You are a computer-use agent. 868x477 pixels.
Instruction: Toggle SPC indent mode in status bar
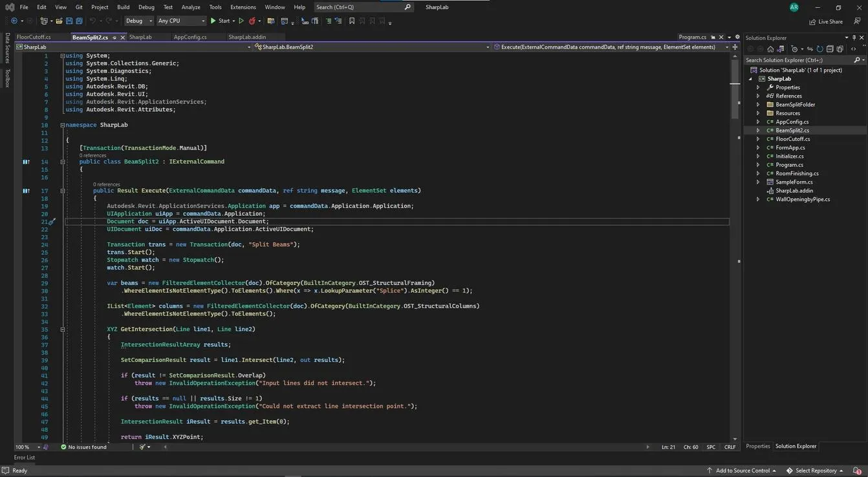point(711,447)
